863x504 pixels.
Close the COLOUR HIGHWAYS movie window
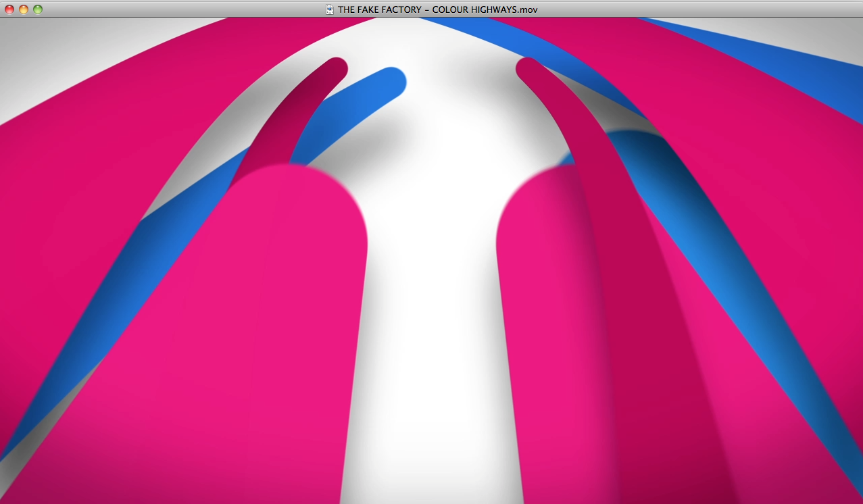(9, 9)
